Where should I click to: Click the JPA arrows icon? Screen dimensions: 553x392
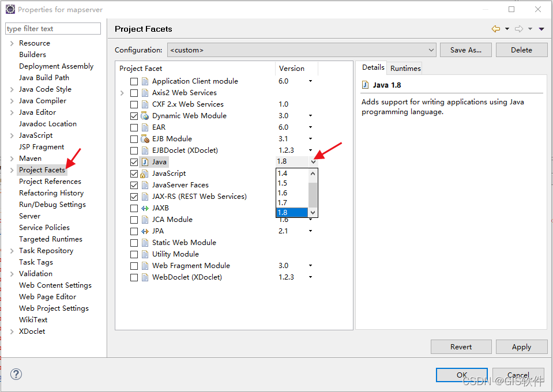(x=145, y=231)
